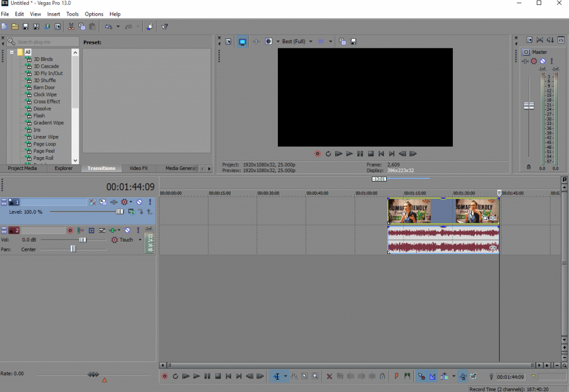Viewport: 569px width, 392px height.
Task: Click Go to Start in timeline transport
Action: tap(228, 376)
